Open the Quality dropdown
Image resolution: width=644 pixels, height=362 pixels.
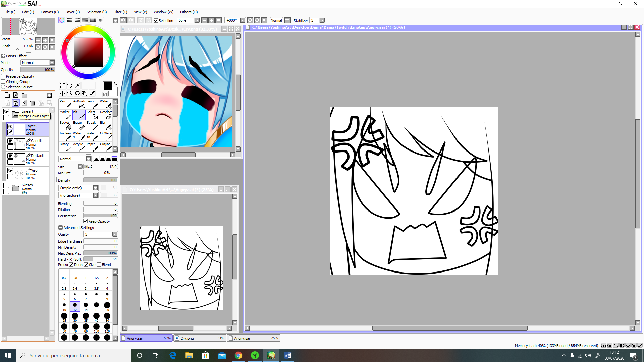[x=101, y=234]
